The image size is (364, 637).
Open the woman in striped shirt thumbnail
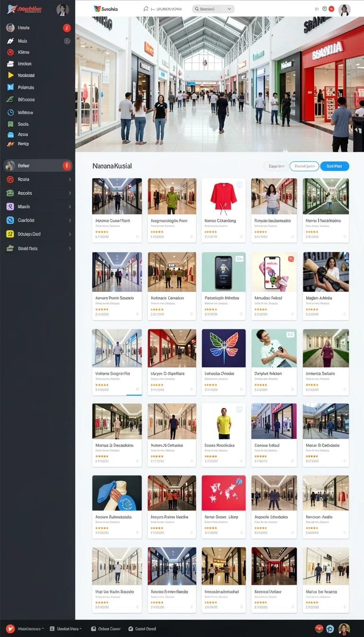click(274, 196)
